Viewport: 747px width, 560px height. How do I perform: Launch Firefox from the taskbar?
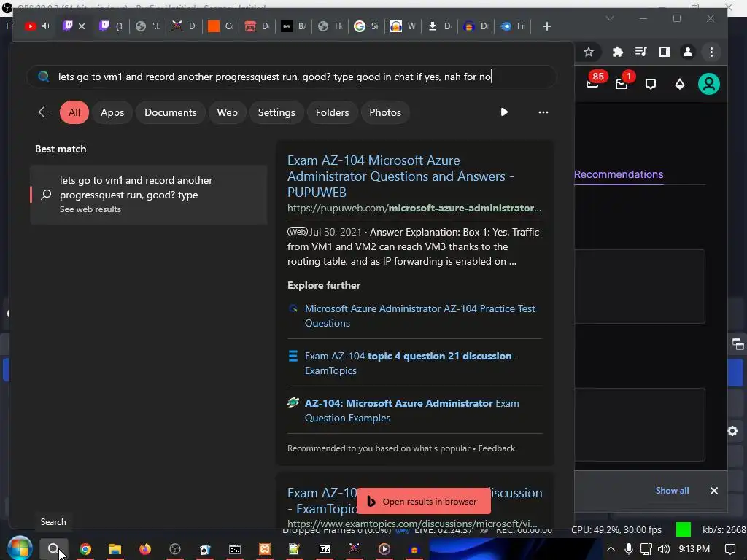pyautogui.click(x=145, y=549)
